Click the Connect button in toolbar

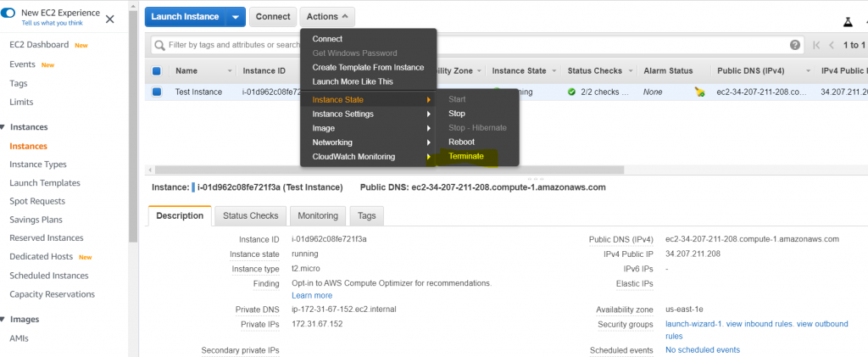tap(272, 17)
